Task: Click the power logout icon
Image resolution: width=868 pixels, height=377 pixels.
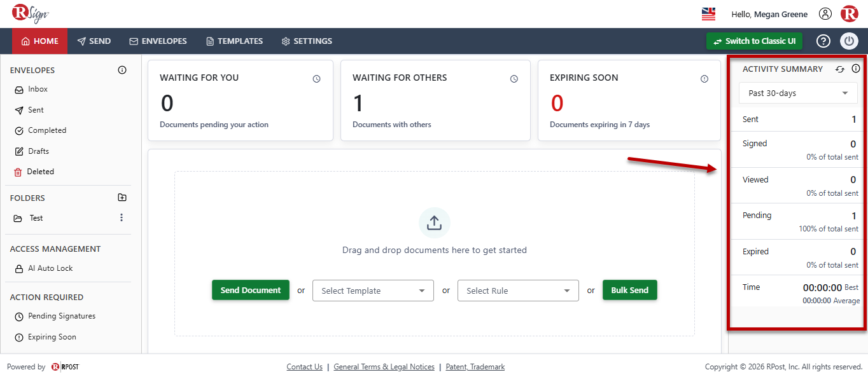Action: [x=850, y=41]
